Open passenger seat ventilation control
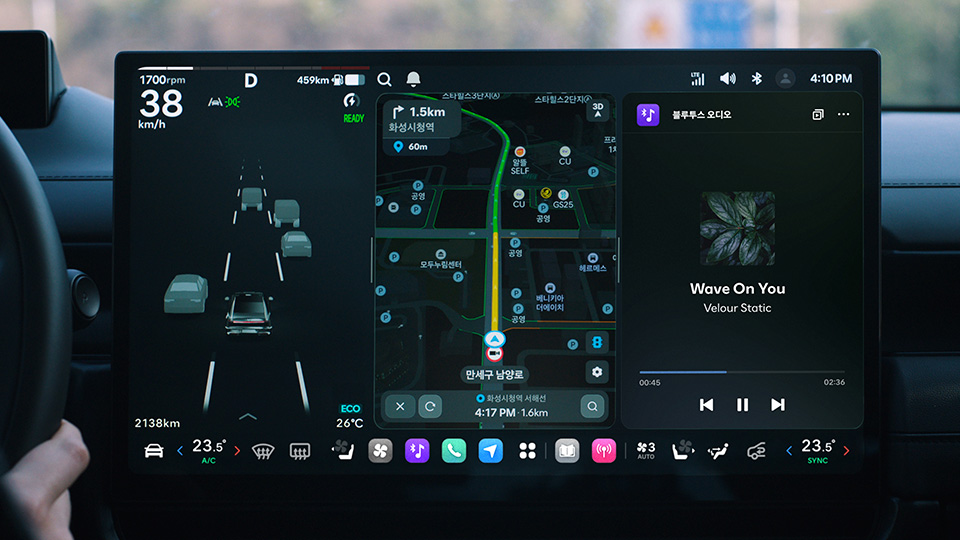The image size is (960, 540). [682, 451]
